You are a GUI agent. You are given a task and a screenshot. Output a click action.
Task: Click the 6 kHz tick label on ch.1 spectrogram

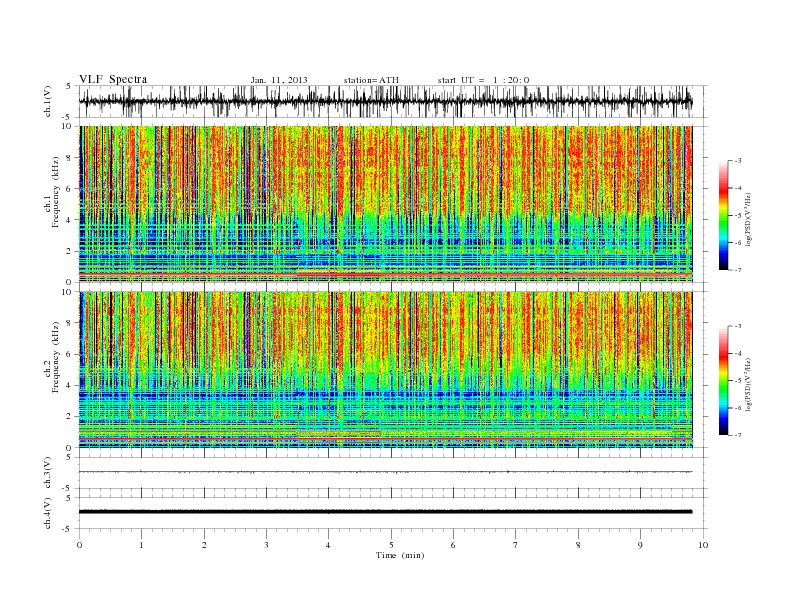click(69, 189)
